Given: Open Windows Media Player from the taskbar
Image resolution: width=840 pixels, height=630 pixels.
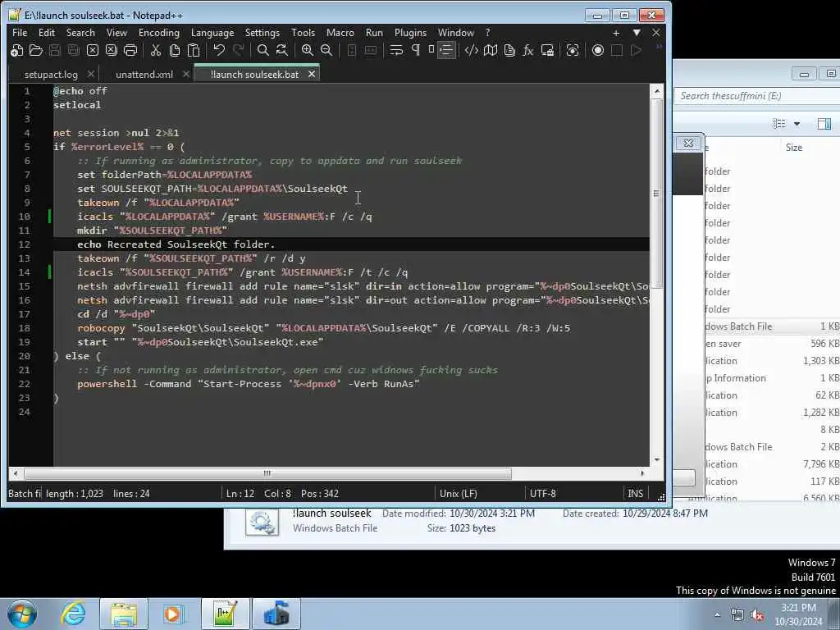Looking at the screenshot, I should [x=173, y=614].
